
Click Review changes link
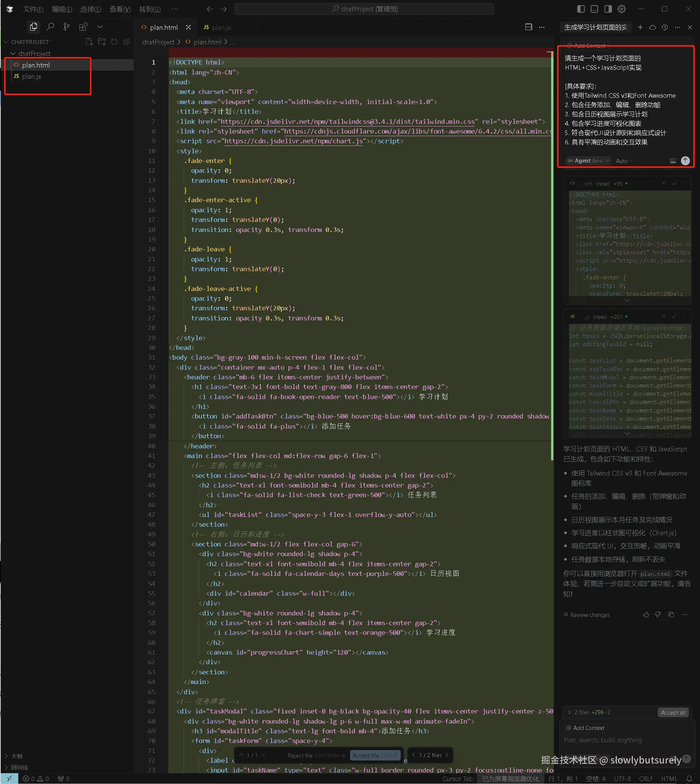tap(587, 615)
